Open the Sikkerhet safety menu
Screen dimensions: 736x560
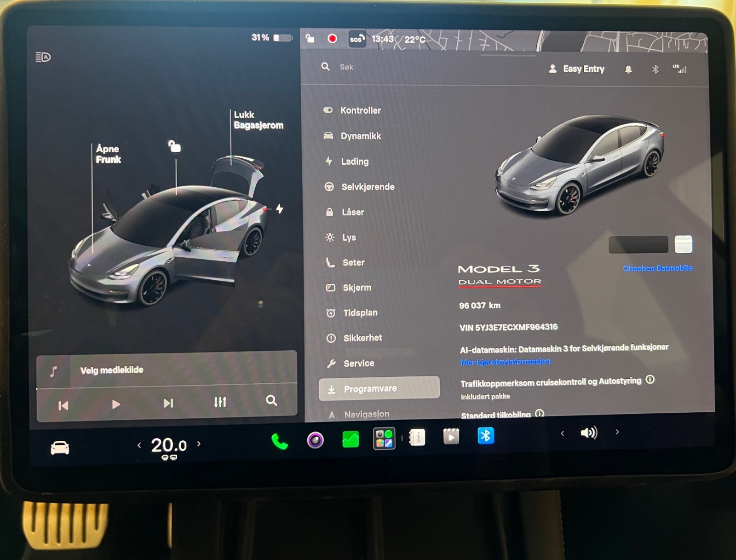click(354, 338)
